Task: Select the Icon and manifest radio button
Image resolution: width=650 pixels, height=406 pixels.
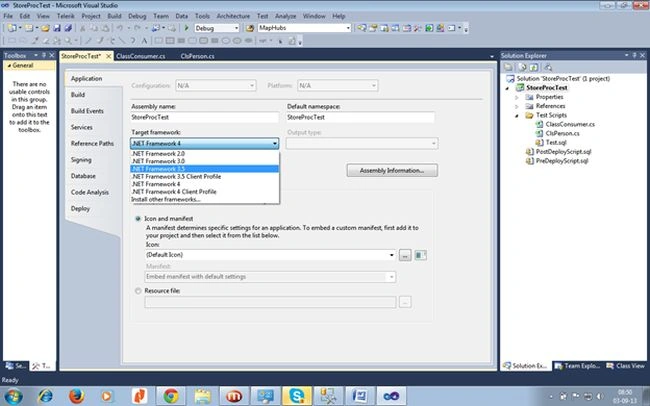Action: click(x=138, y=219)
